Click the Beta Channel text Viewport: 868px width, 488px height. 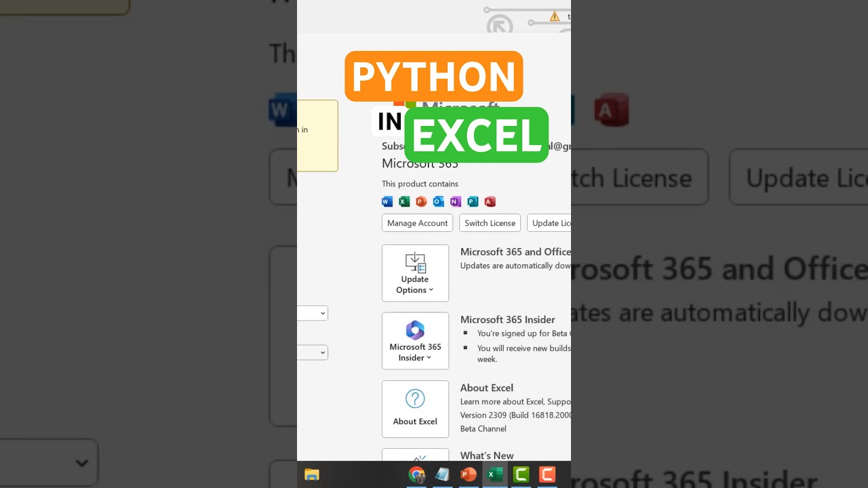point(484,428)
